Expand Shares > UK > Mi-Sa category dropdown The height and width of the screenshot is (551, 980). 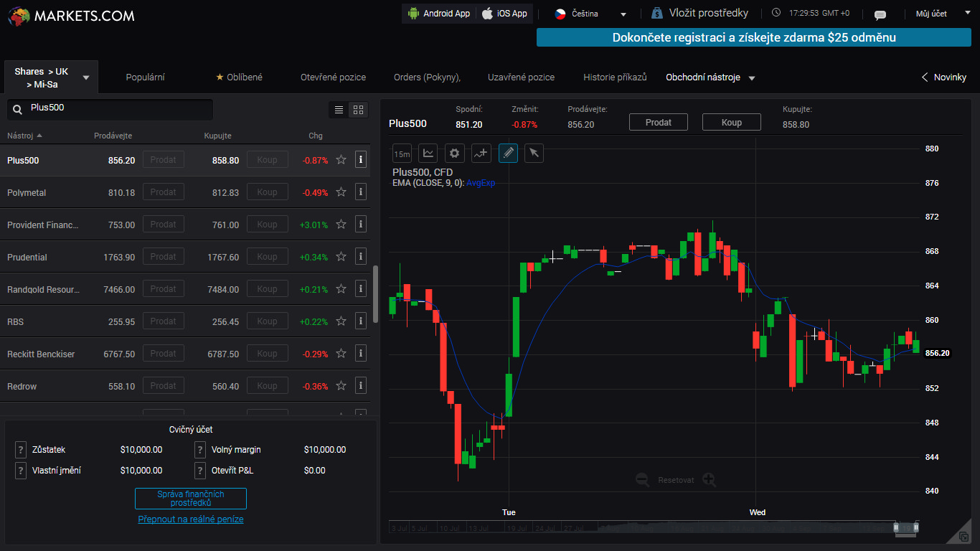pyautogui.click(x=51, y=77)
